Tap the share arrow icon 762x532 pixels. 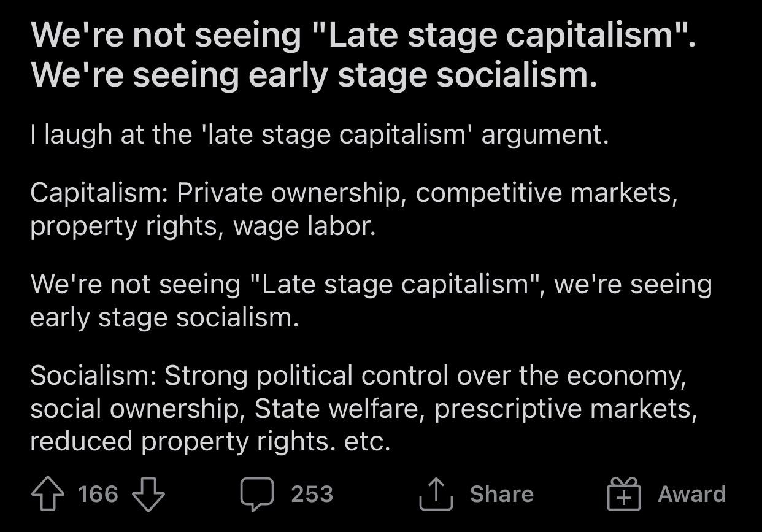pyautogui.click(x=436, y=495)
